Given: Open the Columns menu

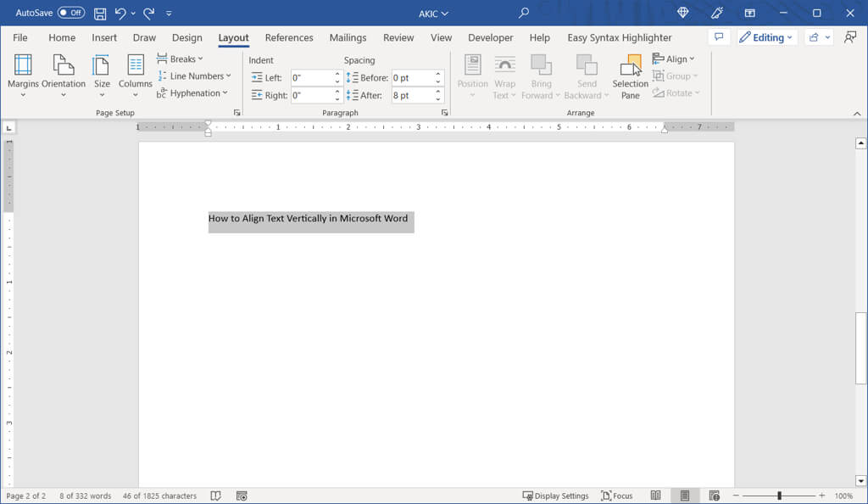Looking at the screenshot, I should coord(136,75).
